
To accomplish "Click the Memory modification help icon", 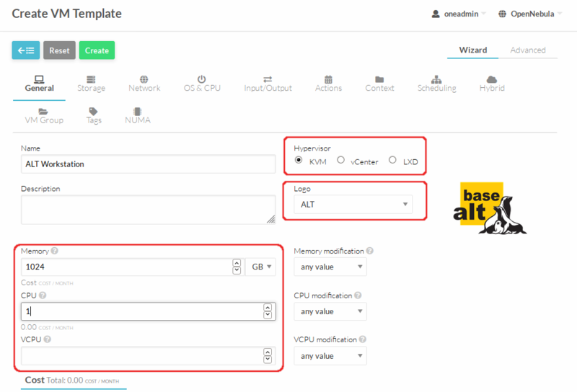I will coord(370,251).
